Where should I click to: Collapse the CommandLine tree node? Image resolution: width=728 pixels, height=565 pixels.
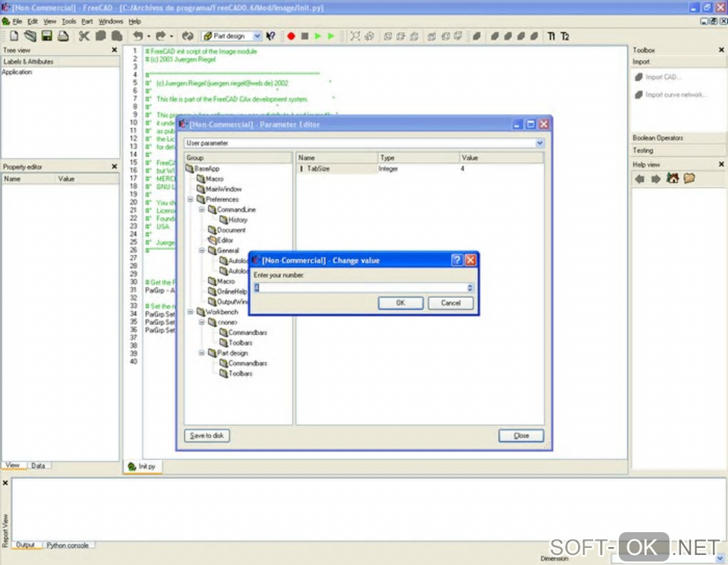(x=201, y=209)
